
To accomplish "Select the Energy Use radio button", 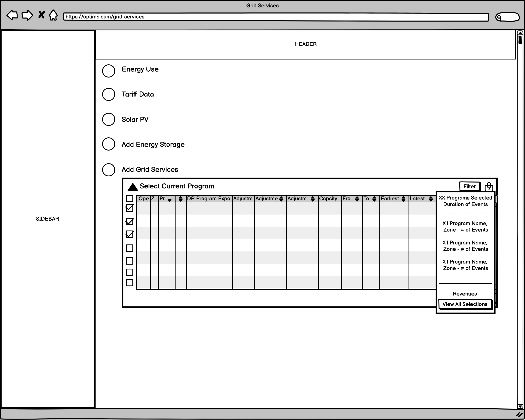I will (109, 71).
